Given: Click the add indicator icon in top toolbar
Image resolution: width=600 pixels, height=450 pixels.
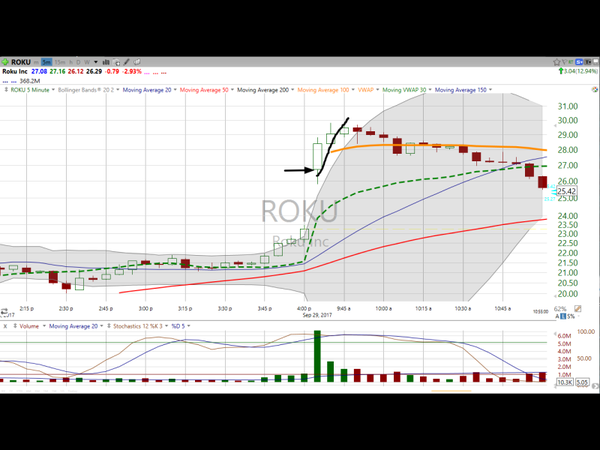Looking at the screenshot, I should [x=116, y=62].
